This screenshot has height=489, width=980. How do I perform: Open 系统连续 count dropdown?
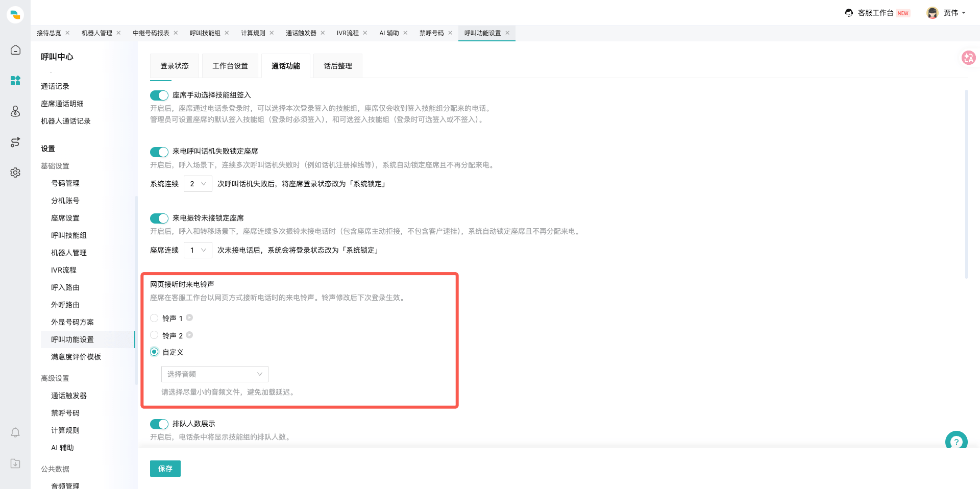pos(198,184)
